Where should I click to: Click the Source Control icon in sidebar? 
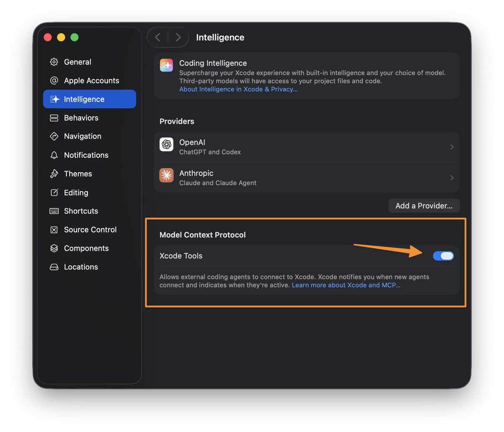tap(54, 229)
